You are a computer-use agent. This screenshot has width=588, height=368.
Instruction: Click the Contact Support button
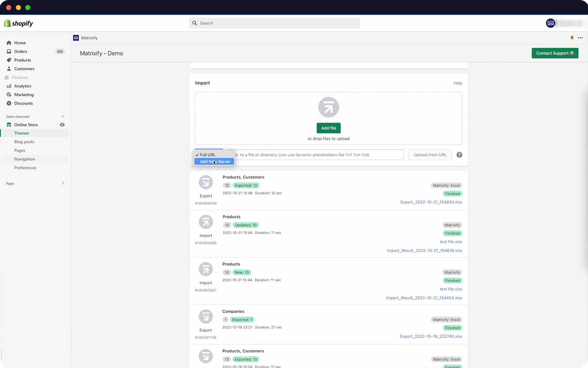coord(555,53)
